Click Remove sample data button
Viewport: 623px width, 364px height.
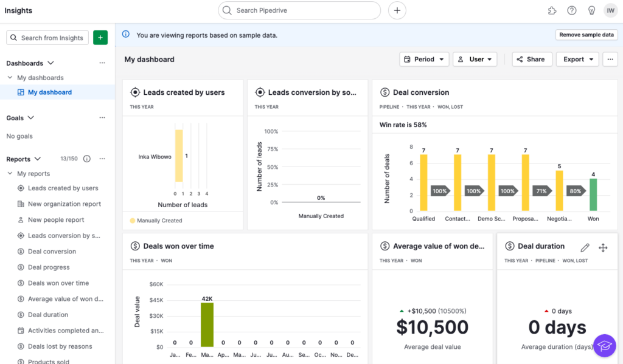586,35
